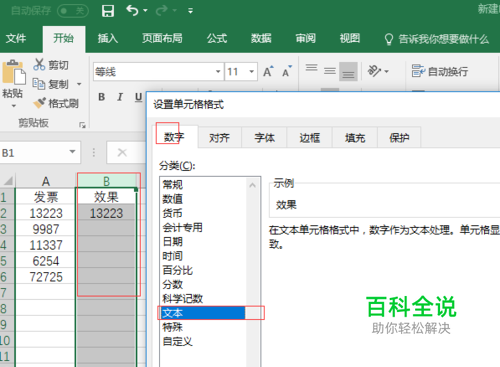Select 文本 in category list
Viewport: 500px width, 367px height.
click(x=203, y=313)
